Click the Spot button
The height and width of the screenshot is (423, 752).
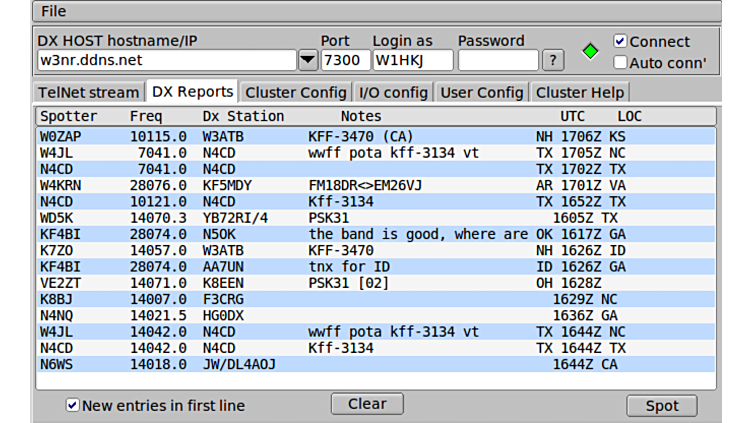(x=662, y=405)
